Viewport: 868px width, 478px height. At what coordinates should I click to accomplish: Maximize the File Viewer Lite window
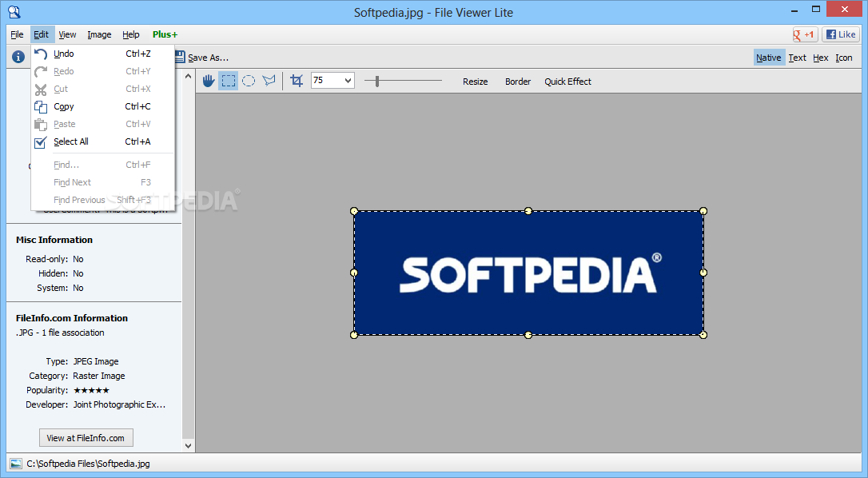coord(816,10)
